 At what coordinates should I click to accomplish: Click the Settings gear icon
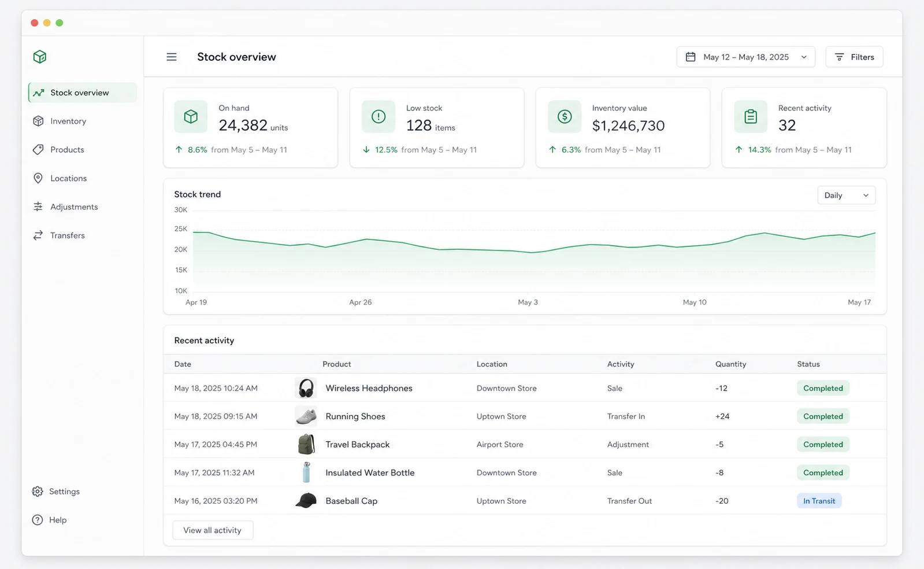click(38, 492)
